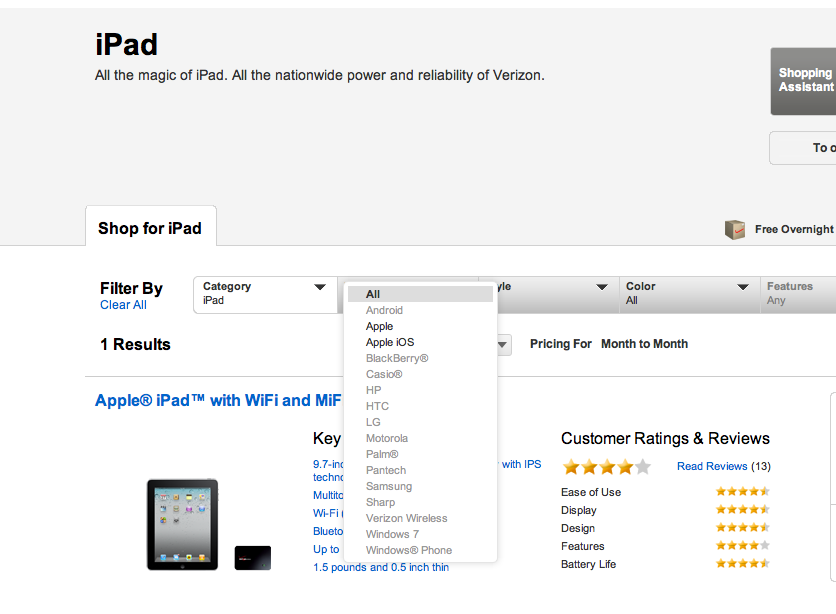Click the Battery Life star rating
Screen dimensions: 836x614
[743, 563]
